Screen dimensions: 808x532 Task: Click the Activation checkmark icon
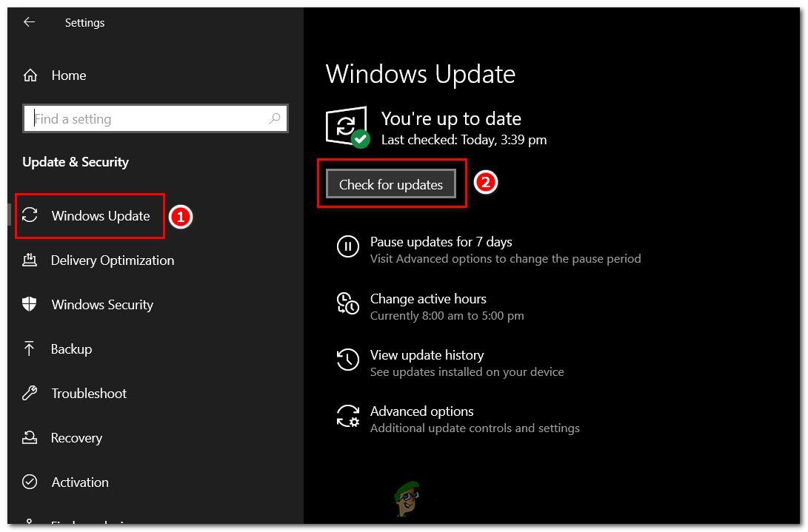pos(30,482)
